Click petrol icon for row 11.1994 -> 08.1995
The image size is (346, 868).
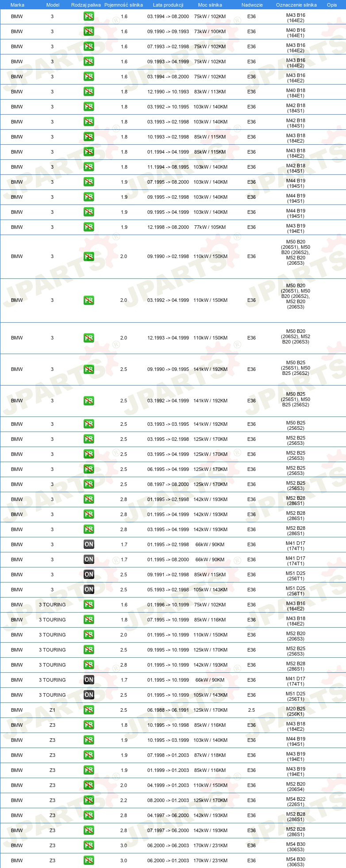click(x=89, y=167)
